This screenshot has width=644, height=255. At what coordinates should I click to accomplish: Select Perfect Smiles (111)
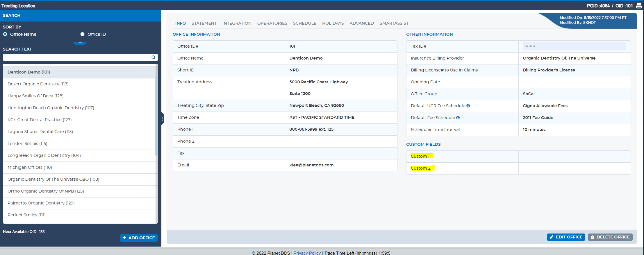[79, 215]
